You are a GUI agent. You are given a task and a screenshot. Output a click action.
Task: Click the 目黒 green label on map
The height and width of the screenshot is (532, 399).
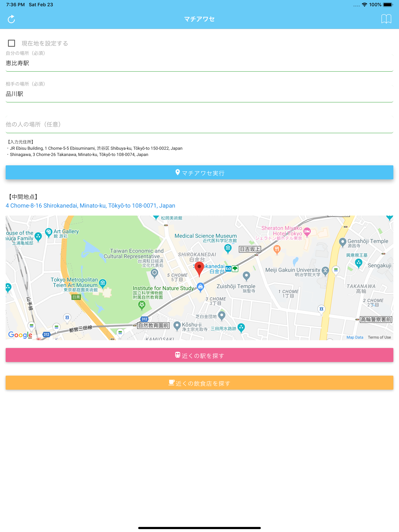coord(76,297)
